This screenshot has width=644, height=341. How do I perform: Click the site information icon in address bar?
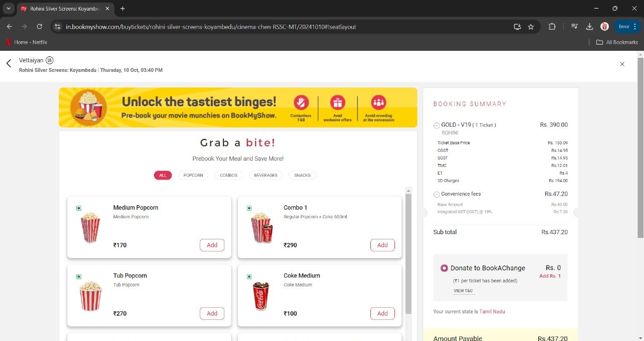click(x=57, y=27)
